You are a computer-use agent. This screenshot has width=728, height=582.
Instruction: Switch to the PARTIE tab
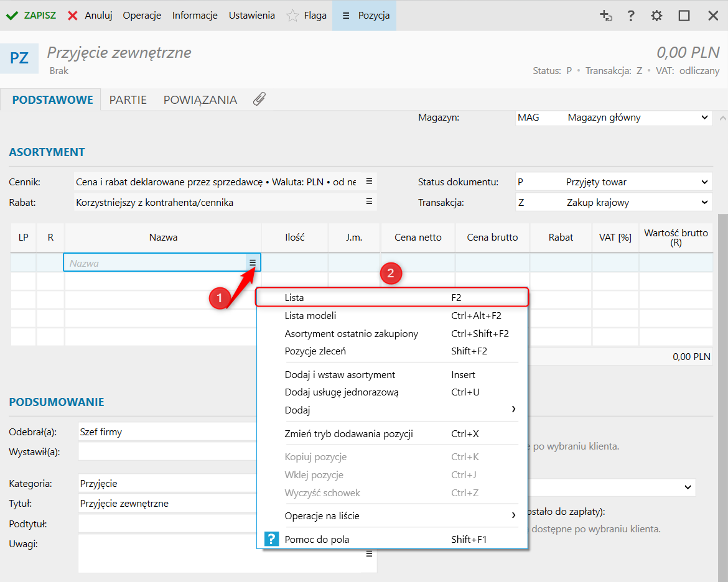[128, 99]
